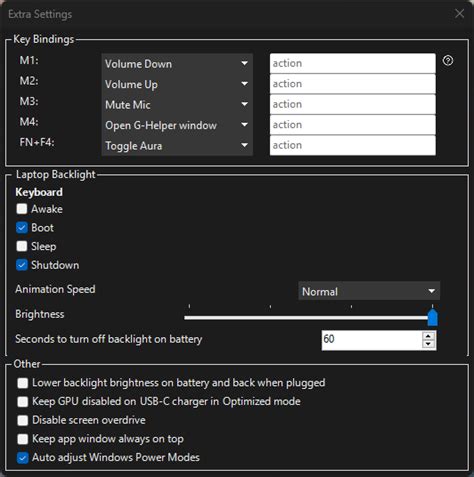This screenshot has height=477, width=474.
Task: Click the M2 action input field
Action: click(353, 84)
